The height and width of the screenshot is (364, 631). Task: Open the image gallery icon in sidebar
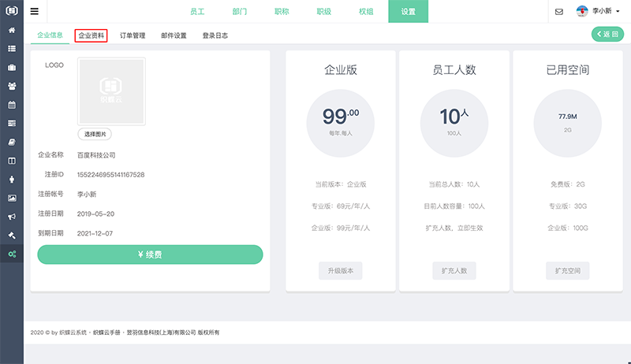[x=12, y=198]
